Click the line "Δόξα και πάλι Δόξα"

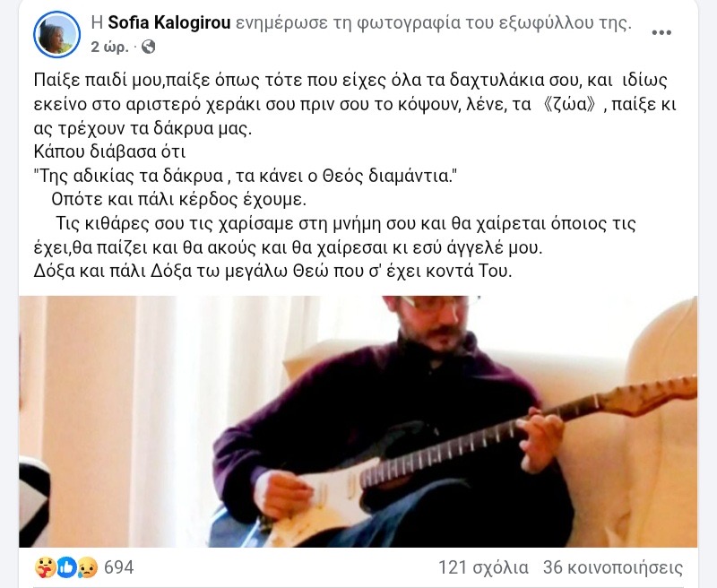[272, 271]
